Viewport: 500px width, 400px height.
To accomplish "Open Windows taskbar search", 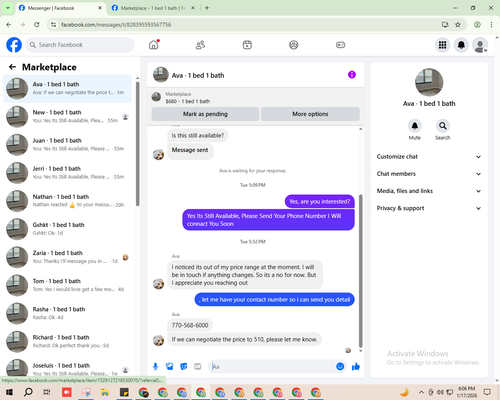I will click(x=28, y=392).
